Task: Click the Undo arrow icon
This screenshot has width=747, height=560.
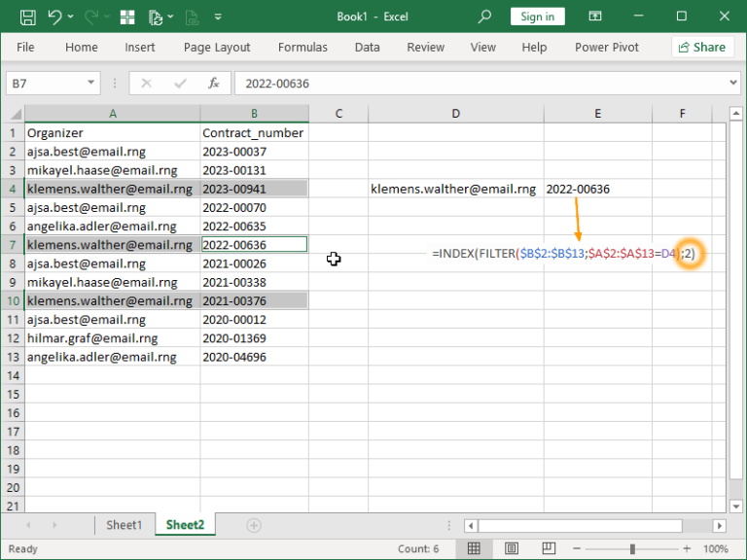Action: [x=54, y=17]
